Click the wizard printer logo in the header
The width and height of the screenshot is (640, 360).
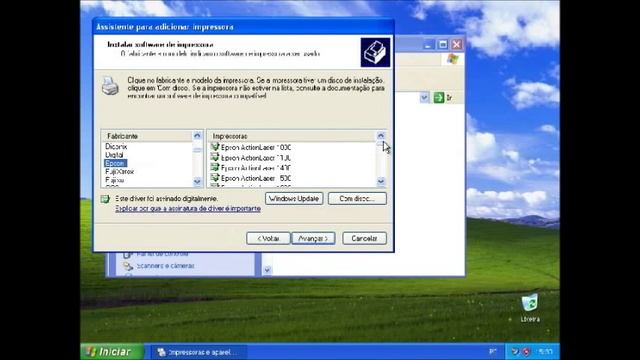point(375,52)
